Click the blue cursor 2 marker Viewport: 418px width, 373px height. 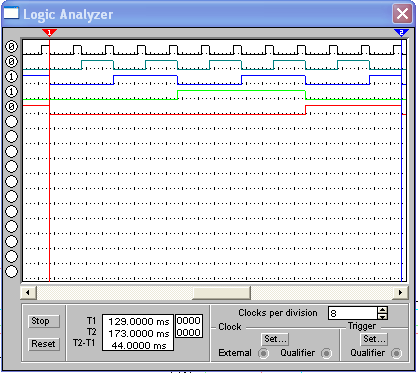[x=401, y=32]
